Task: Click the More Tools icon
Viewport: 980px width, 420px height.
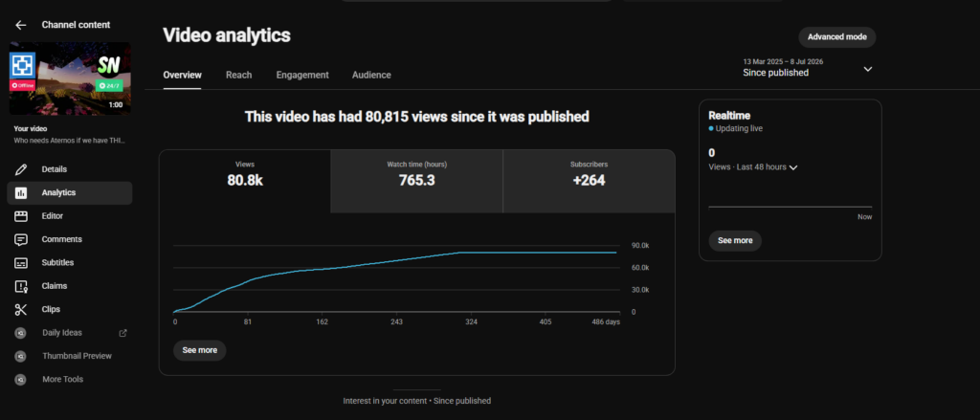Action: pyautogui.click(x=21, y=380)
